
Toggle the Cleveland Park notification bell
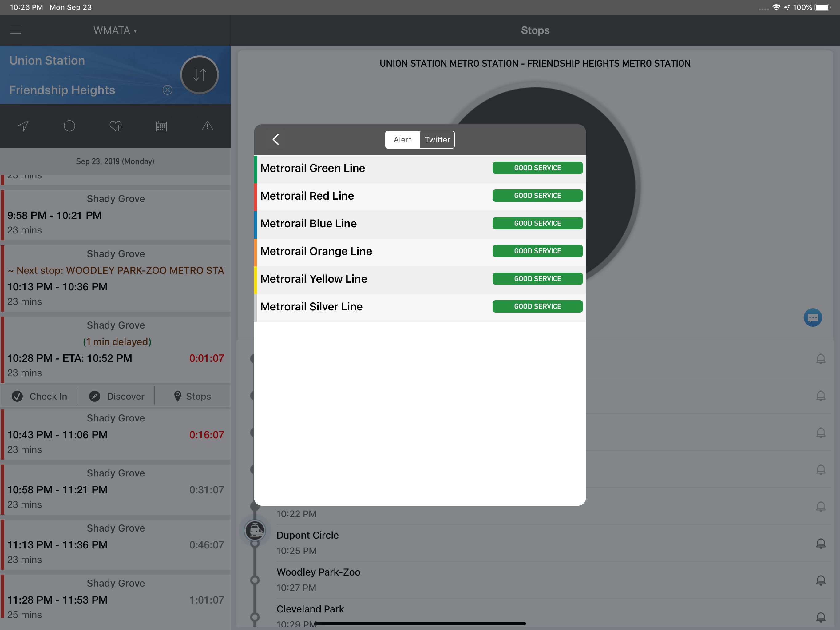click(x=821, y=617)
